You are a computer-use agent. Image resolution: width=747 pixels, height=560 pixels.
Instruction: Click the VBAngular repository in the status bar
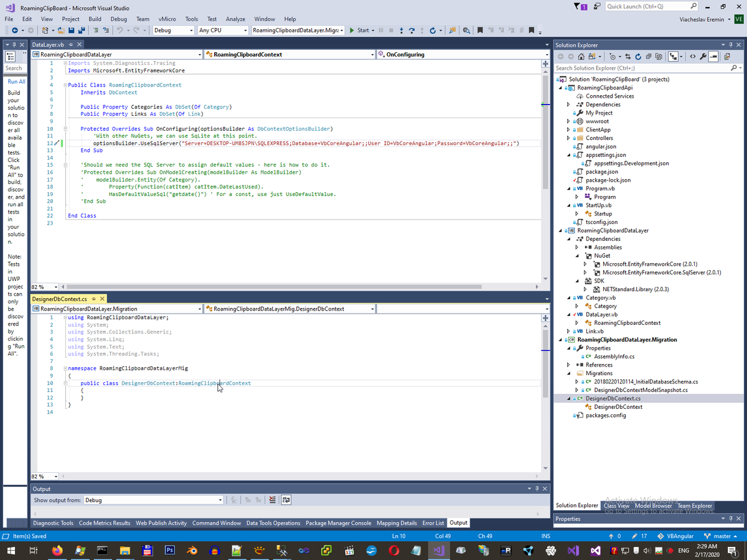pyautogui.click(x=675, y=536)
